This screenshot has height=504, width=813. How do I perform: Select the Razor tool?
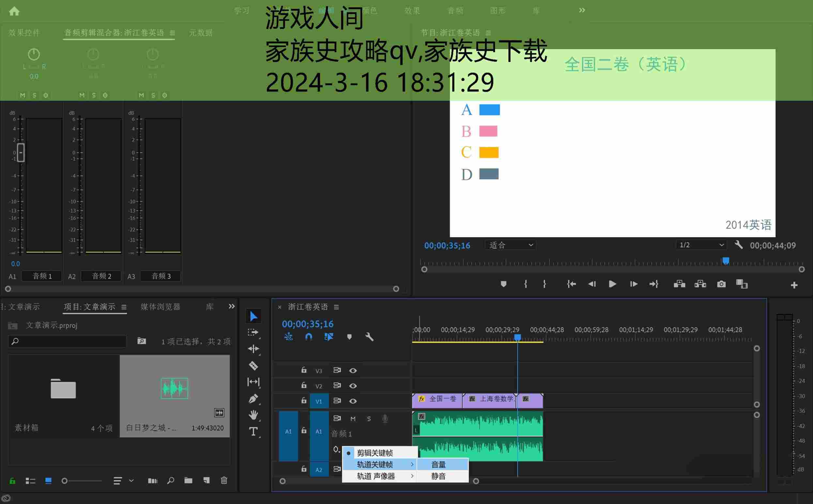[253, 366]
